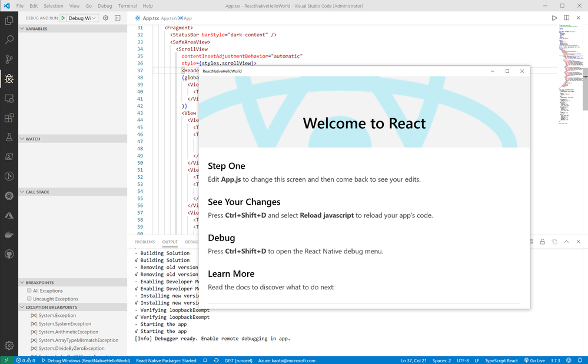
Task: Open the File menu
Action: (20, 6)
